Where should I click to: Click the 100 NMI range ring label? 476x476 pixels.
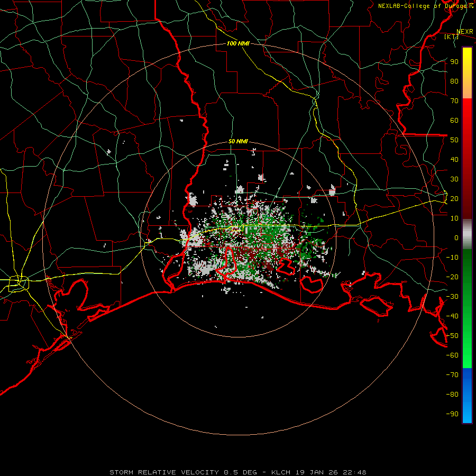click(x=238, y=43)
